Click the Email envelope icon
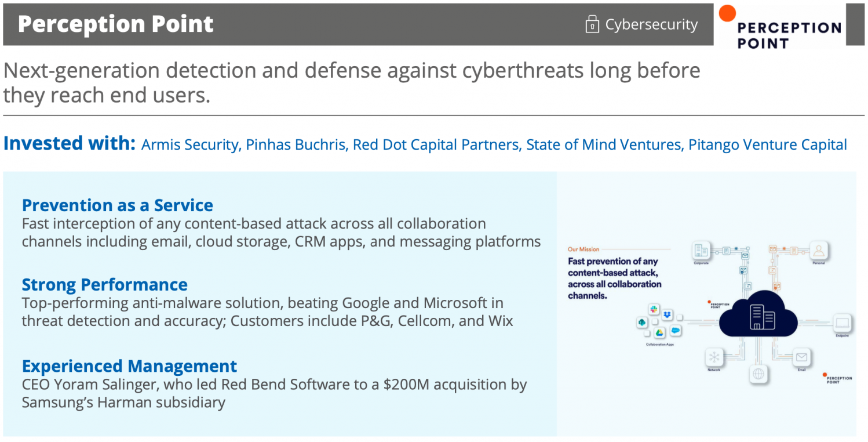 coord(801,357)
